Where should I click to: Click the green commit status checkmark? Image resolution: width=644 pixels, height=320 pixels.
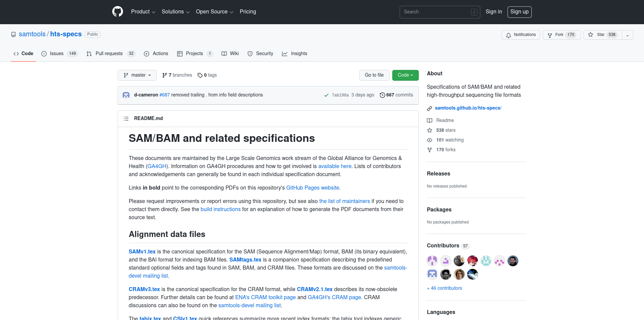tap(326, 95)
